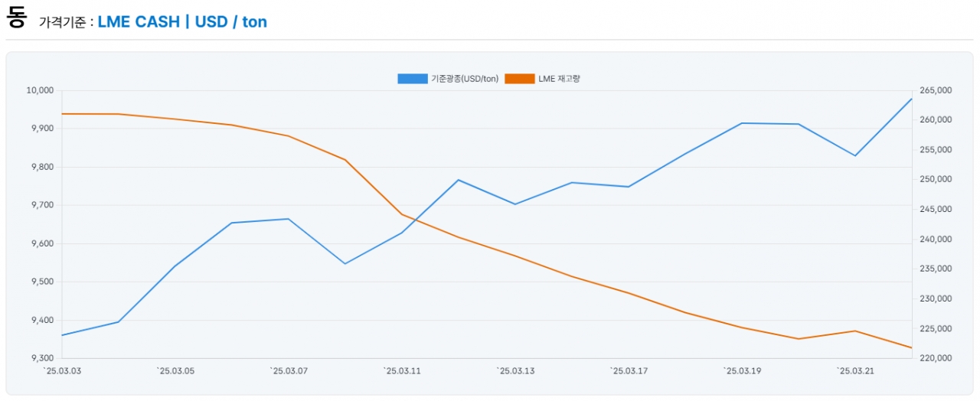Click the 265,000 right axis value
980x401 pixels.
point(934,90)
